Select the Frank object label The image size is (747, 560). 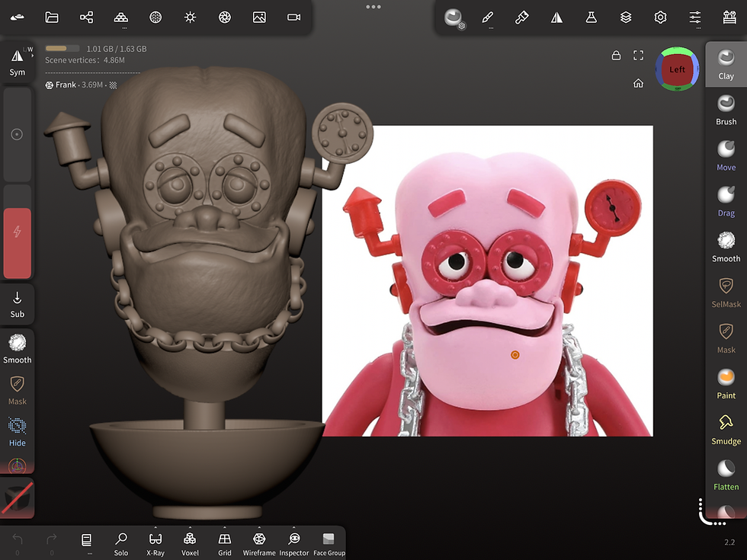(66, 85)
